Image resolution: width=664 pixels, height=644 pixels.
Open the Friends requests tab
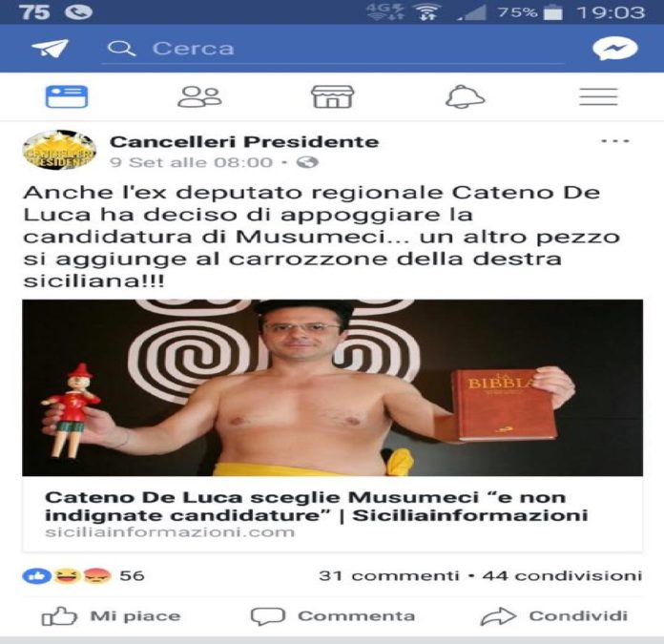click(199, 97)
